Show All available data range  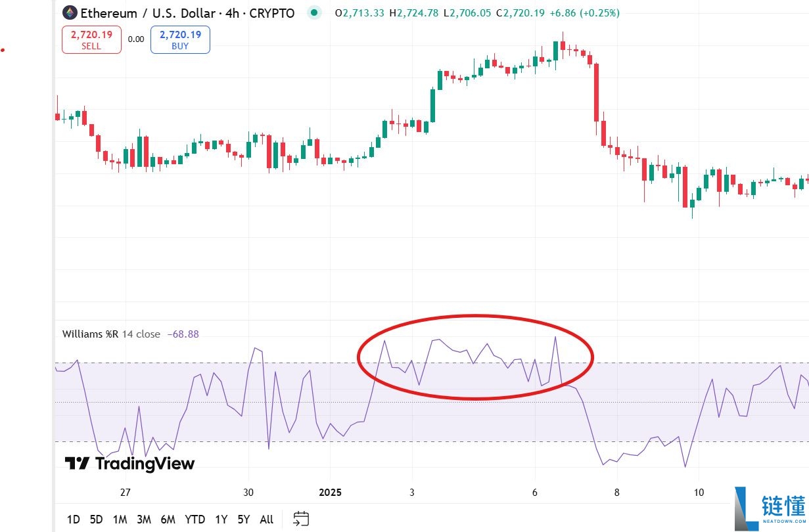(266, 520)
